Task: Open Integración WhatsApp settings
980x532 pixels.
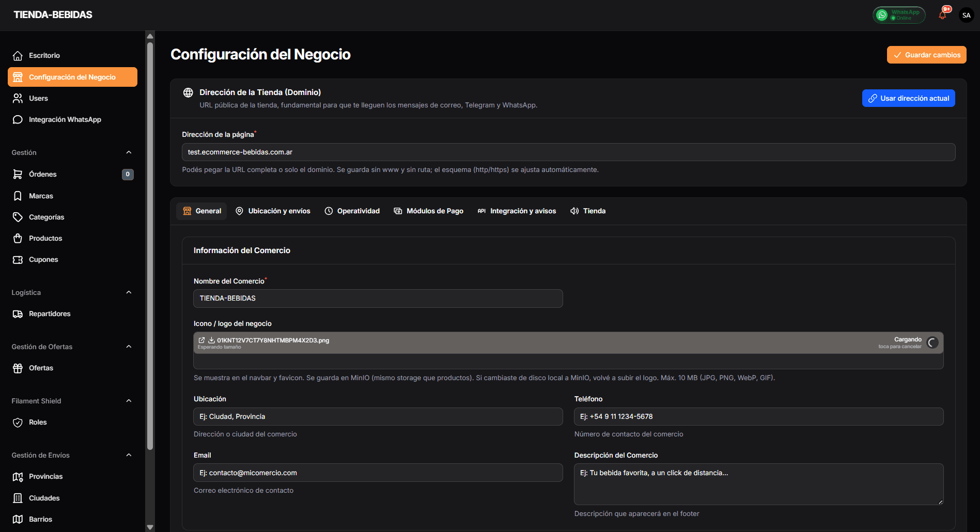Action: 18,119
